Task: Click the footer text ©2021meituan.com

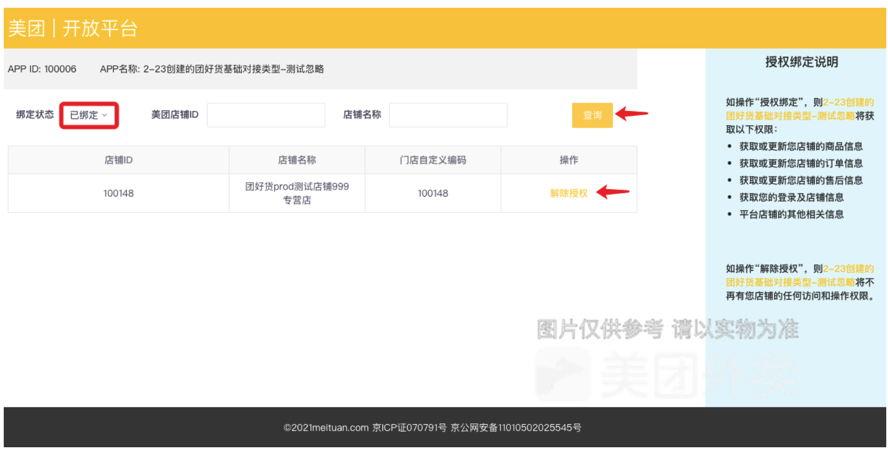Action: 326,427
